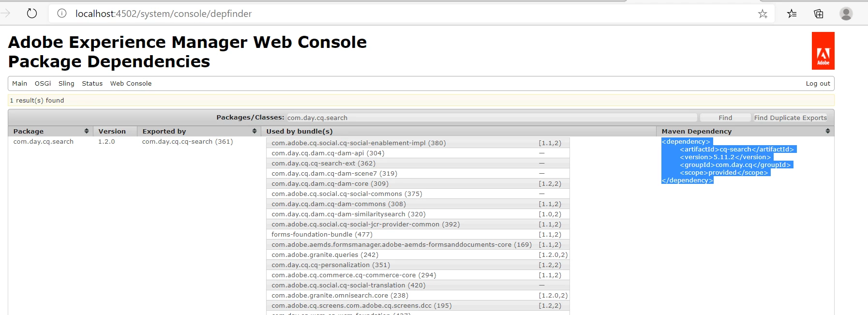Click the Adobe logo
The image size is (868, 315).
[823, 51]
